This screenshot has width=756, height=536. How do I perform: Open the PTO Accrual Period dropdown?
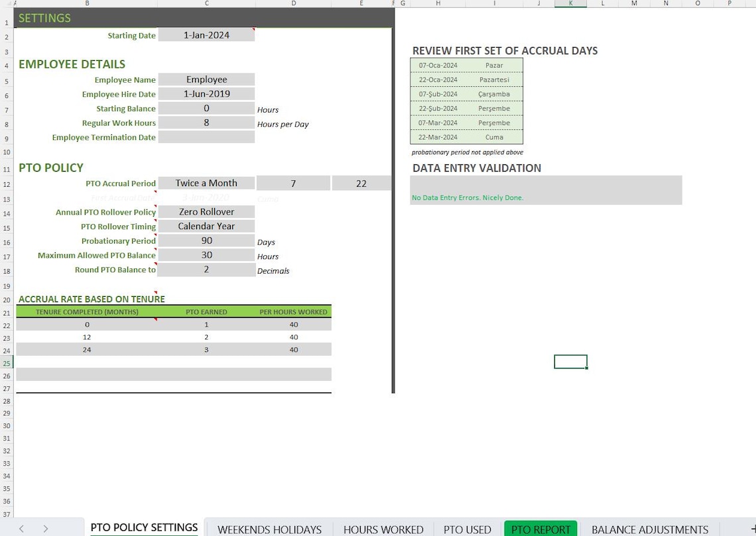pyautogui.click(x=206, y=183)
